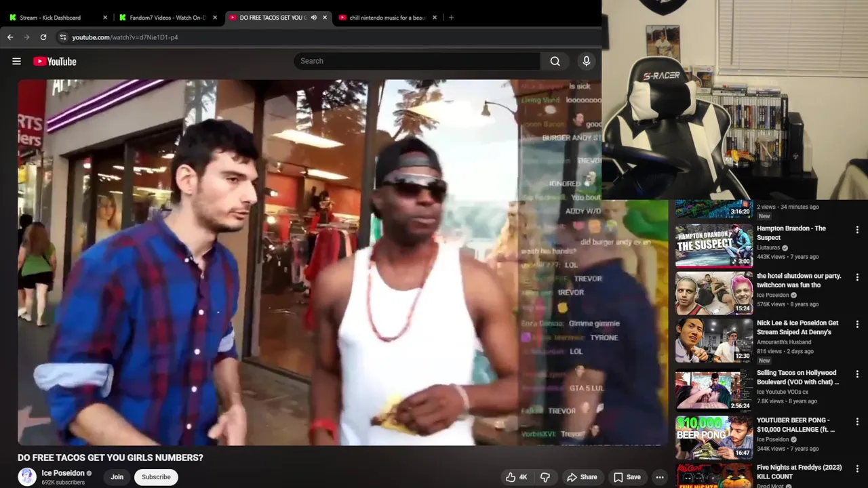Click the browser address bar URL
Viewport: 868px width, 488px height.
pos(125,37)
